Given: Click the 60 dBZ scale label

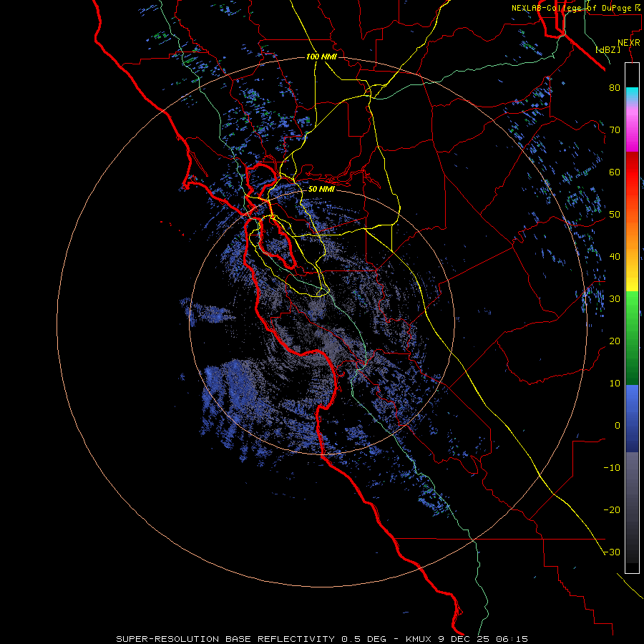Looking at the screenshot, I should click(615, 172).
